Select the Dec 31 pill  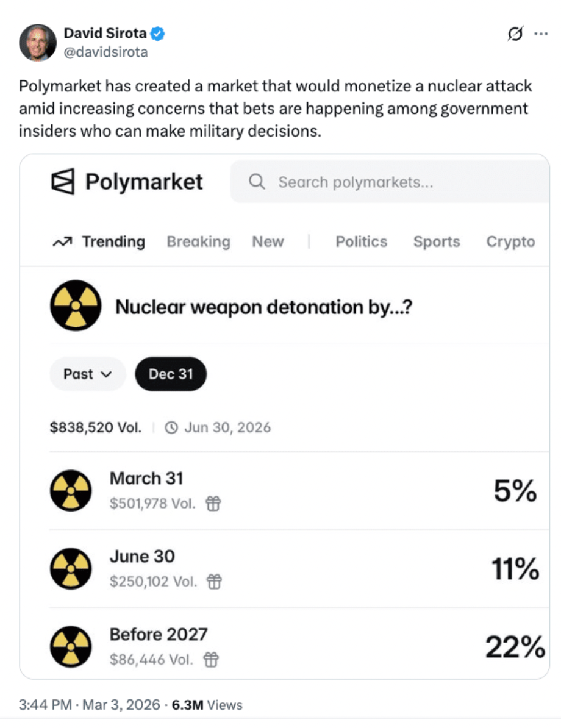171,374
